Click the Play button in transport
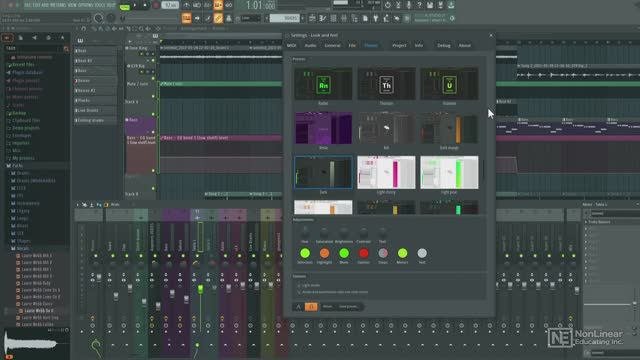The height and width of the screenshot is (360, 640). tap(135, 6)
